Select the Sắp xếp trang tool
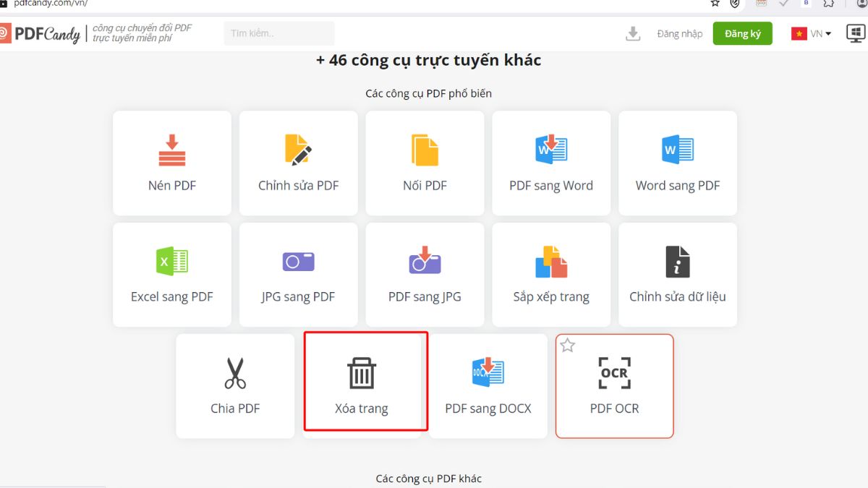Viewport: 868px width, 488px height. [x=551, y=275]
